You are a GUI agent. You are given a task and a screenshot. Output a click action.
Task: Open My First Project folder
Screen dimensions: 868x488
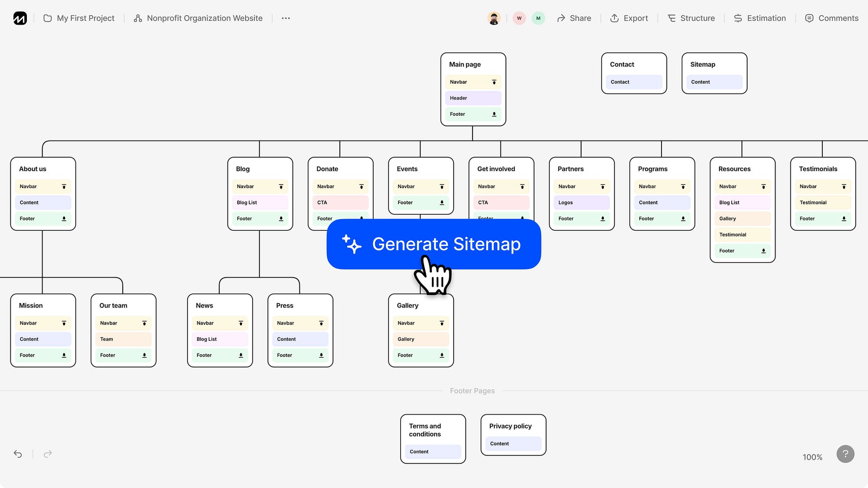(x=79, y=18)
